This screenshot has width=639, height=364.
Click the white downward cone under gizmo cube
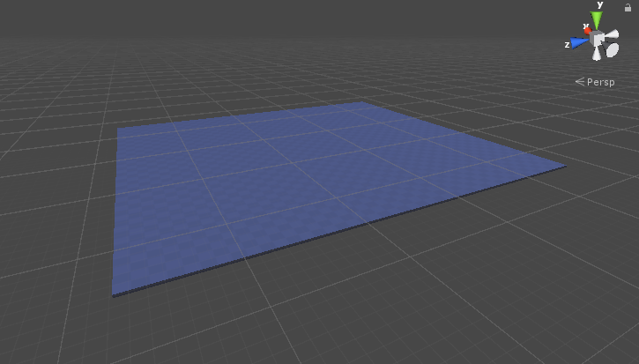(x=597, y=54)
